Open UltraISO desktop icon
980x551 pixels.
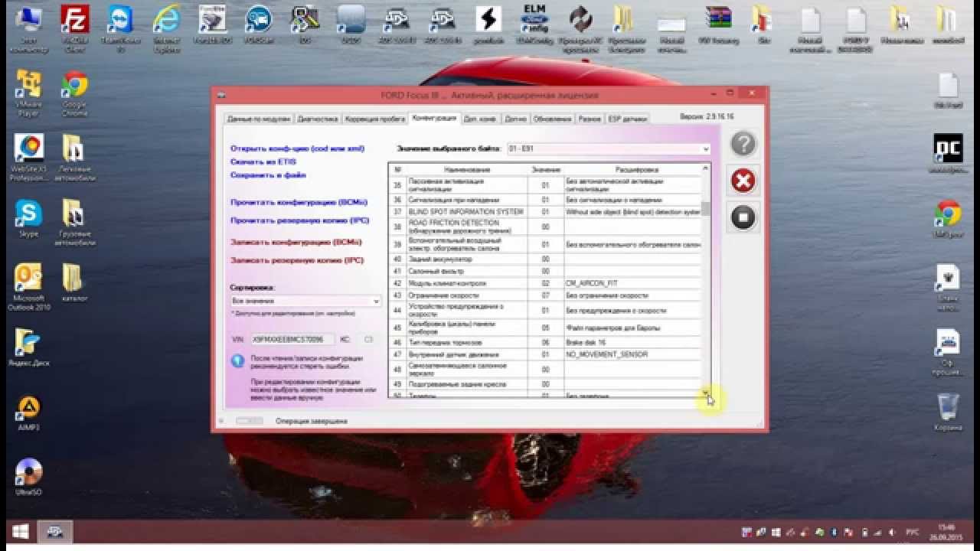pyautogui.click(x=29, y=478)
